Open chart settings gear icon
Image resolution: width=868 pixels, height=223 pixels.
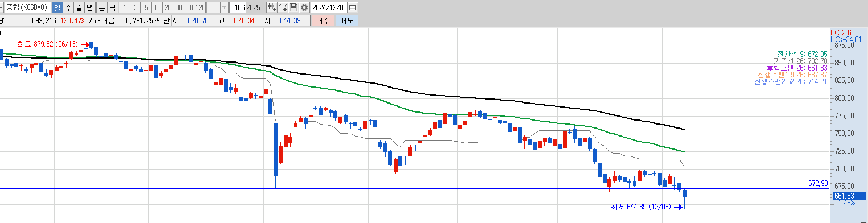click(x=304, y=7)
